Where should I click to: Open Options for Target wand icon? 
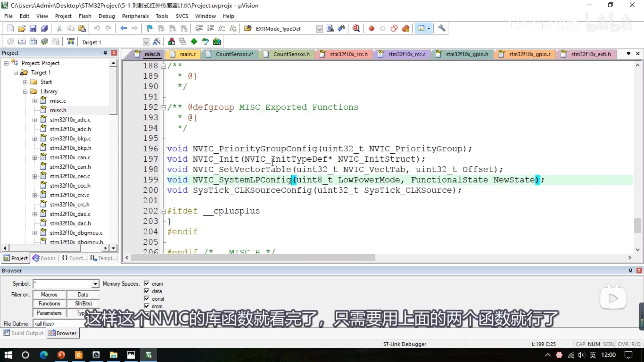(156, 41)
